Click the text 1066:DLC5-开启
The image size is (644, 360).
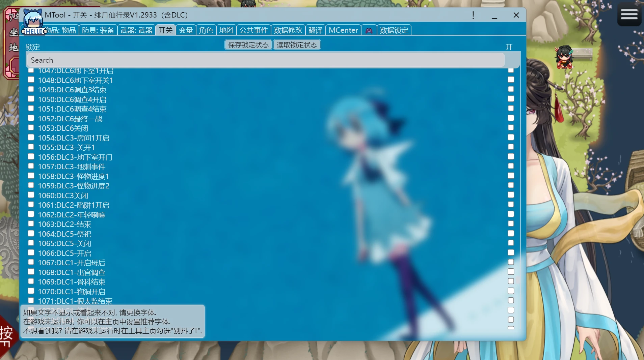[x=64, y=253]
